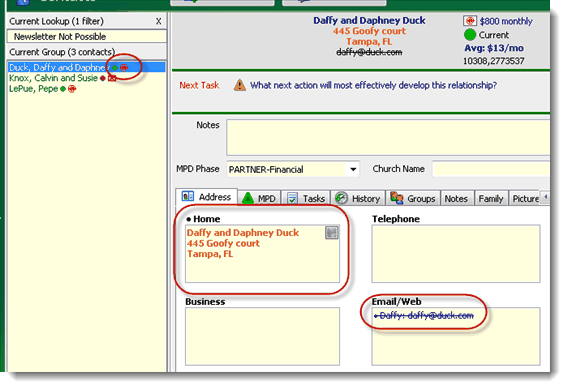
Task: Click the Telephone box
Action: tap(456, 254)
